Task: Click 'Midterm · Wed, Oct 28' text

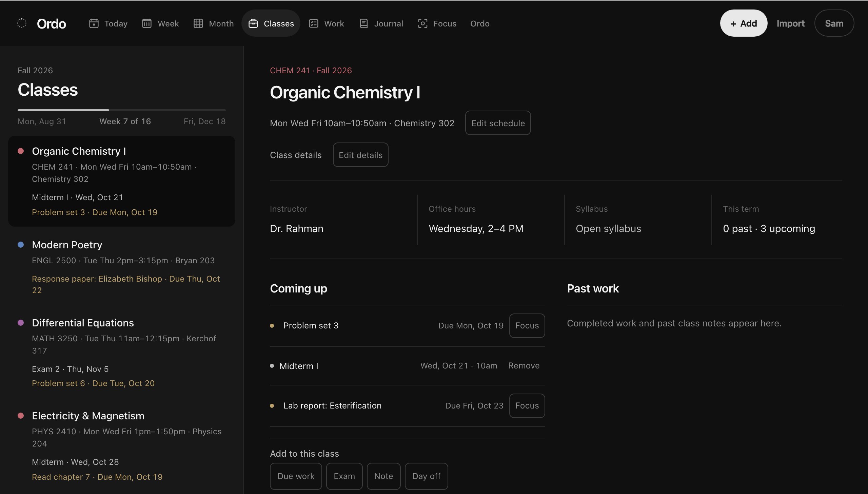Action: [x=75, y=462]
